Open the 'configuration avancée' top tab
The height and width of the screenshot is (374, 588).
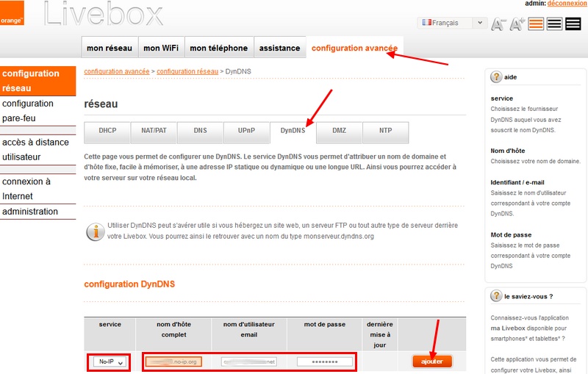354,48
